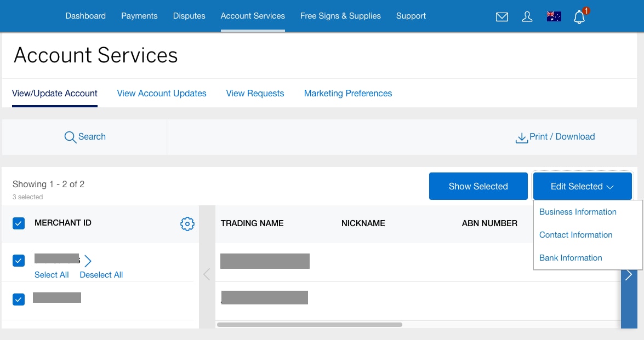644x340 pixels.
Task: Collapse the Edit Selected dropdown
Action: 583,186
